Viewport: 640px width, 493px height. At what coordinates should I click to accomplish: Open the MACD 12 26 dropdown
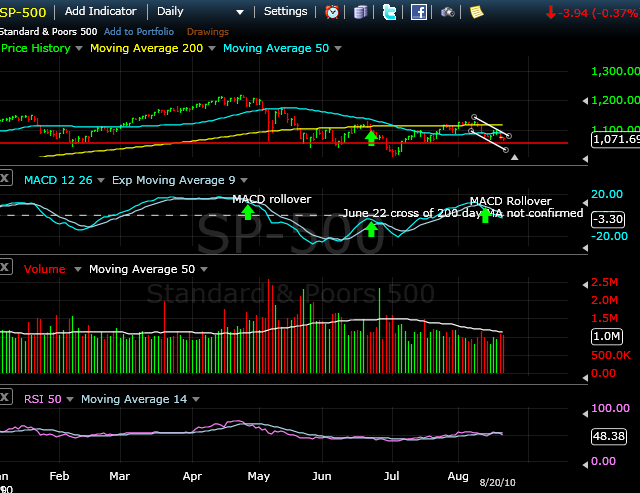click(101, 178)
